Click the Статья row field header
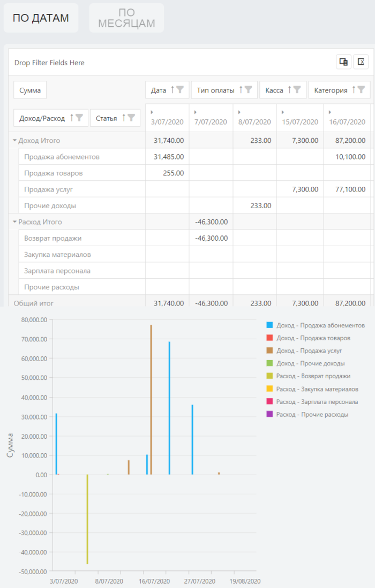This screenshot has height=588, width=375. click(115, 118)
